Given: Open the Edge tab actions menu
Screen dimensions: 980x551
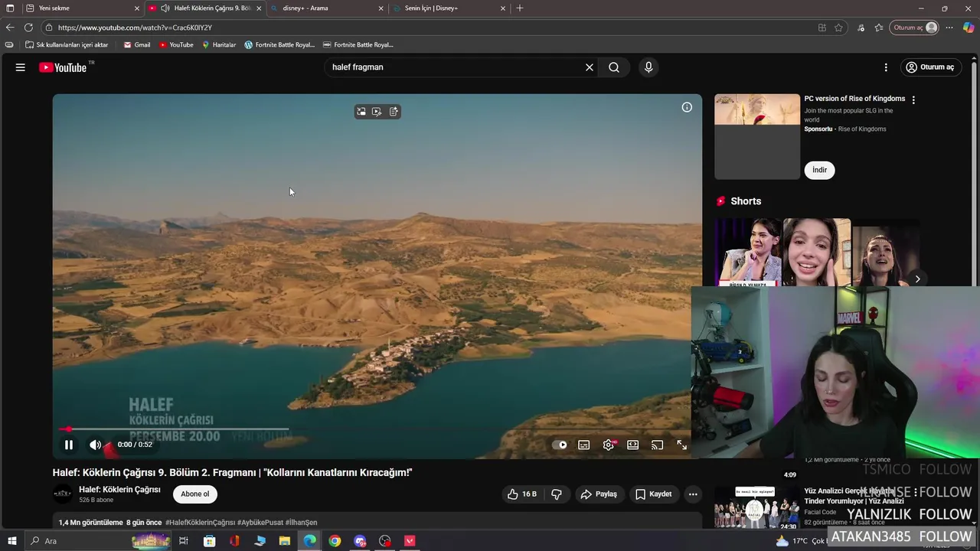Looking at the screenshot, I should 10,8.
